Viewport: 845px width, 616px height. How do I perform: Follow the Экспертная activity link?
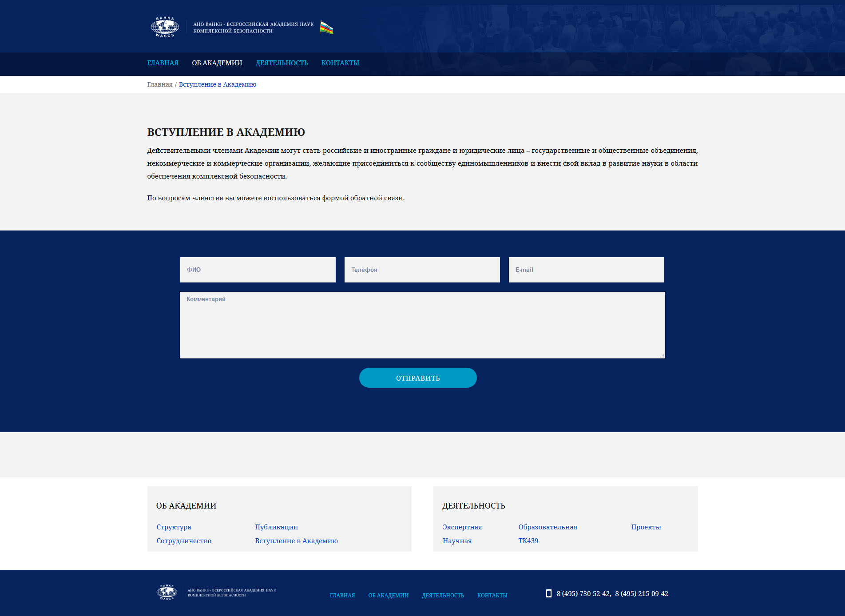coord(462,527)
